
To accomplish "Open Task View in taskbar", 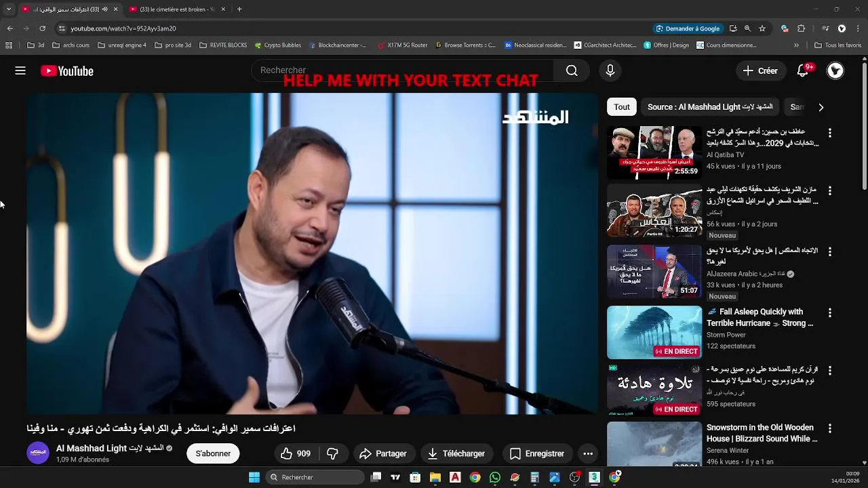I will tap(376, 477).
